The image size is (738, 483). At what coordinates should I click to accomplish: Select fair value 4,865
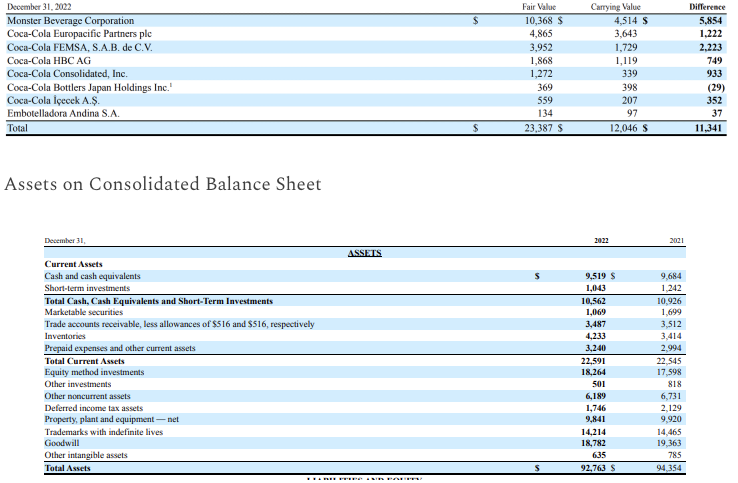(x=541, y=34)
